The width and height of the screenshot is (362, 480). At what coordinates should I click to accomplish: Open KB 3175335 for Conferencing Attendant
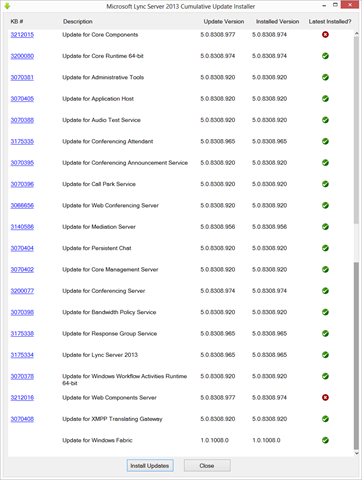tap(22, 141)
